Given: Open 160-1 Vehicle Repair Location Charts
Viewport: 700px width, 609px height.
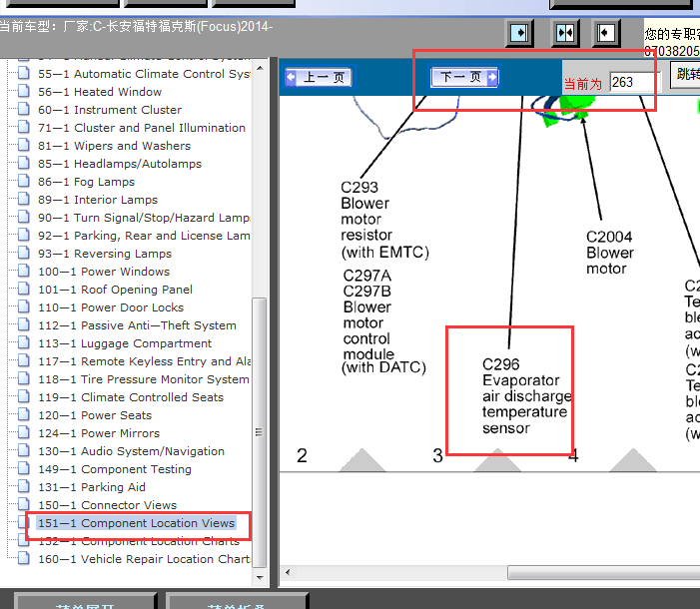Looking at the screenshot, I should (x=144, y=559).
